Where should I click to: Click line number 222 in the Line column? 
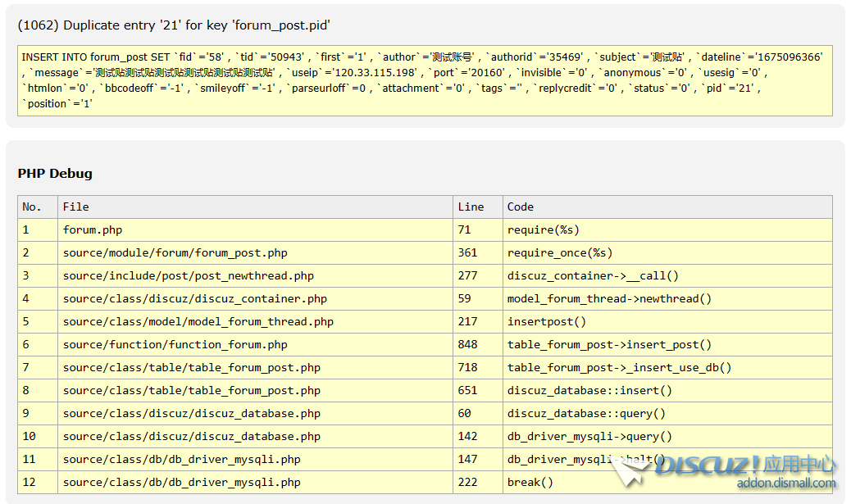tap(467, 483)
